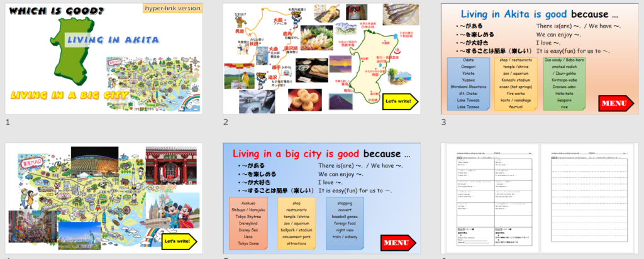
Task: Click 'Living in Akita is good because' heading
Action: click(539, 14)
